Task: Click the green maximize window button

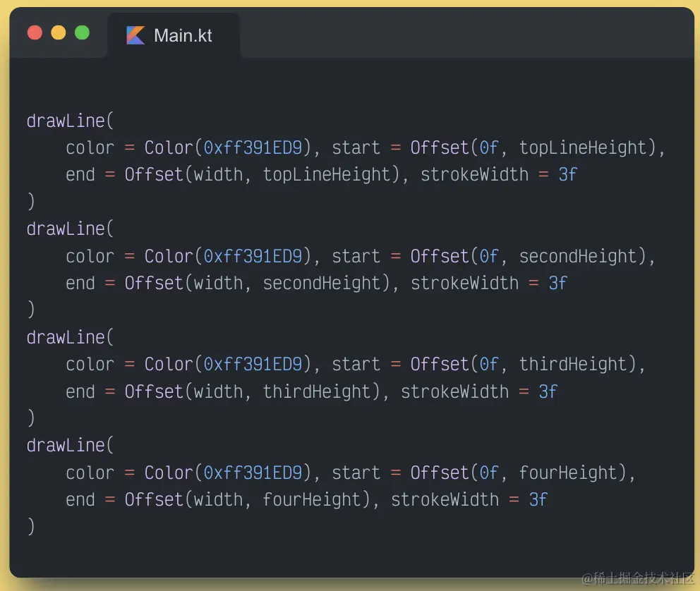Action: pos(82,32)
